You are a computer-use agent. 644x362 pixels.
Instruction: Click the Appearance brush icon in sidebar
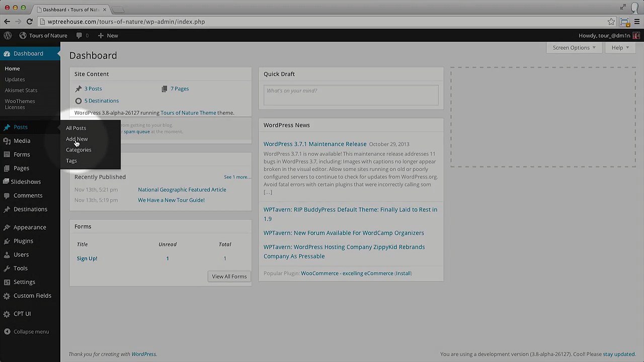[7, 227]
